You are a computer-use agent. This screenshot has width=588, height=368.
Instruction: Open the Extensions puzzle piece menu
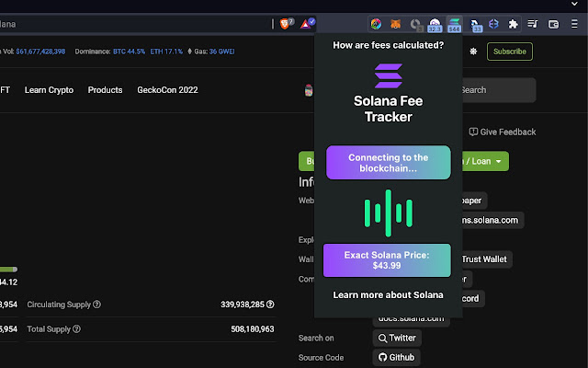[x=513, y=24]
